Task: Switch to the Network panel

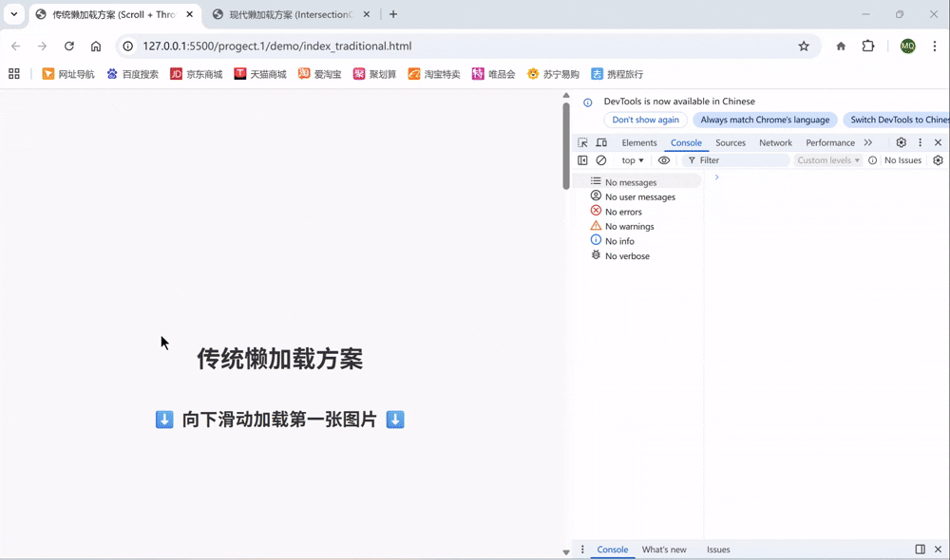Action: point(775,141)
